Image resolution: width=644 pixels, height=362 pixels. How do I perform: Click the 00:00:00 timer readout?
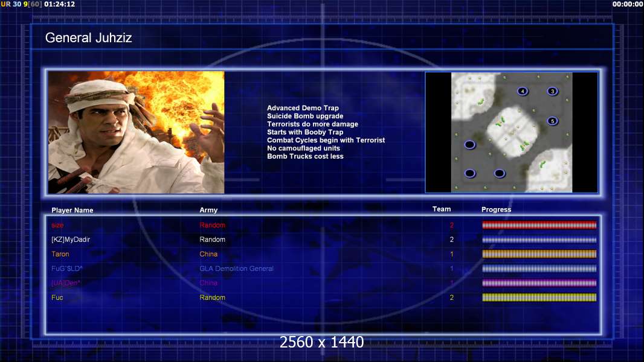click(628, 4)
